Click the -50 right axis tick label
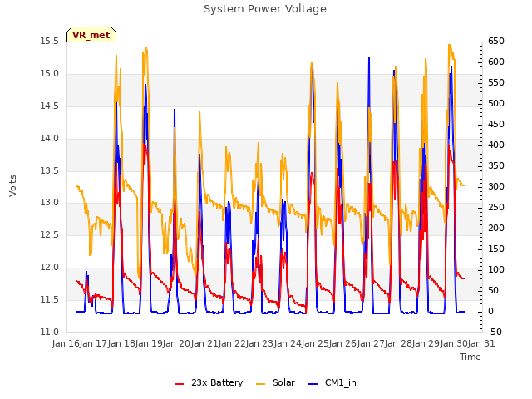The height and width of the screenshot is (399, 532). 495,332
